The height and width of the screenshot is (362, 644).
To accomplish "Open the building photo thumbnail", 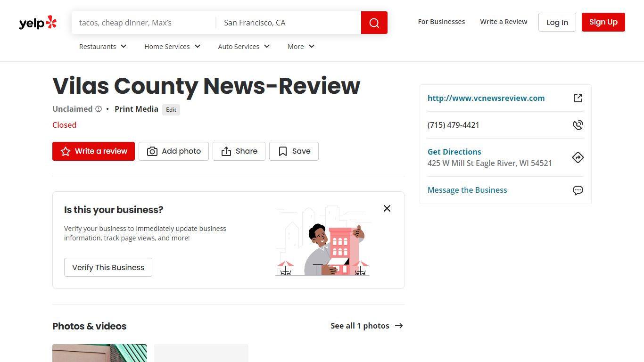I will point(99,353).
